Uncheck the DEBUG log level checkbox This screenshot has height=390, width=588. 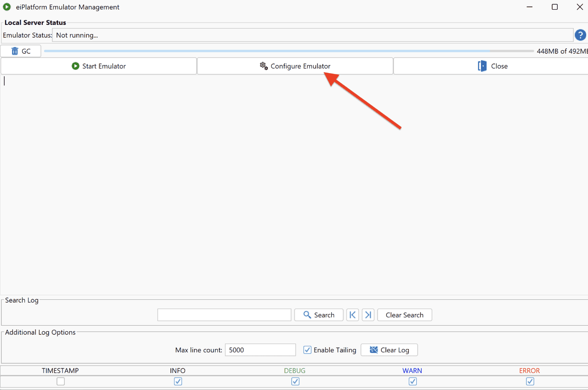point(295,381)
